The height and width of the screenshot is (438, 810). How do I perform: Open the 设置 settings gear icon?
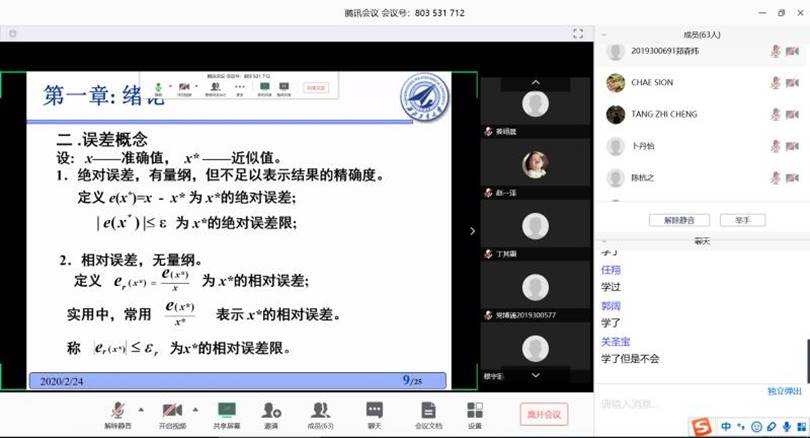click(x=475, y=410)
